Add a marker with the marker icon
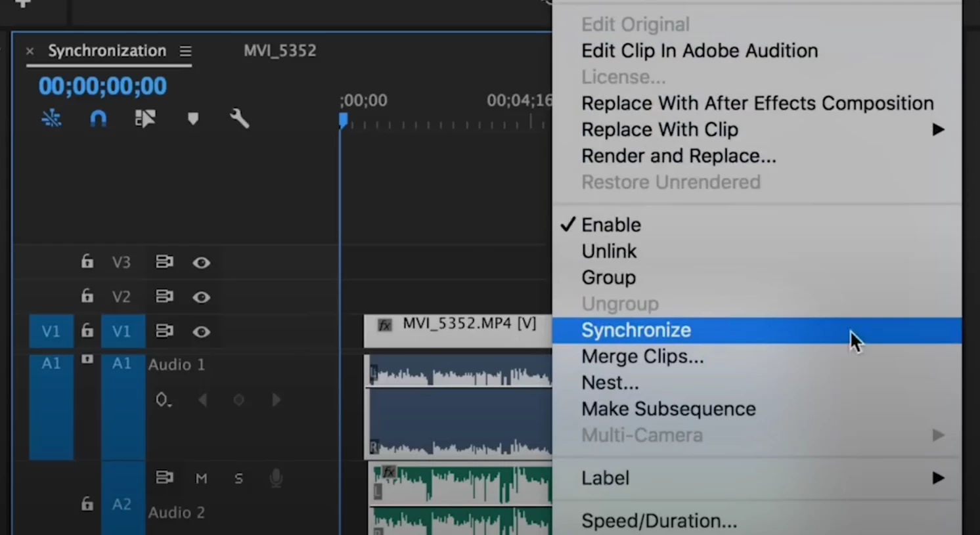Viewport: 980px width, 535px height. [x=192, y=119]
